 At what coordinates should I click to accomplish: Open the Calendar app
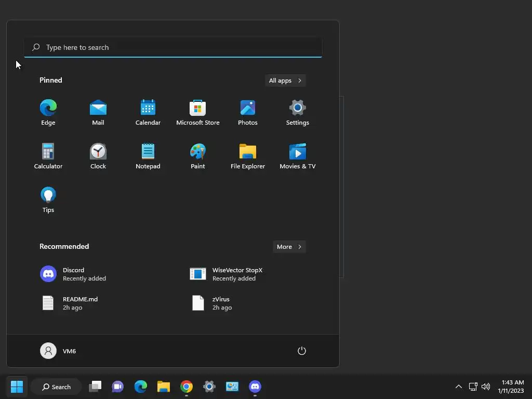click(x=148, y=113)
